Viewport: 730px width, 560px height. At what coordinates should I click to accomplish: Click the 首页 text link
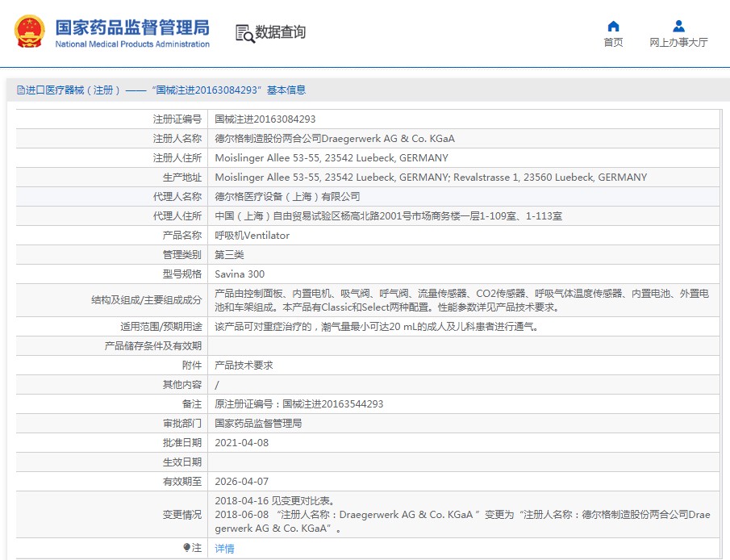pyautogui.click(x=613, y=43)
